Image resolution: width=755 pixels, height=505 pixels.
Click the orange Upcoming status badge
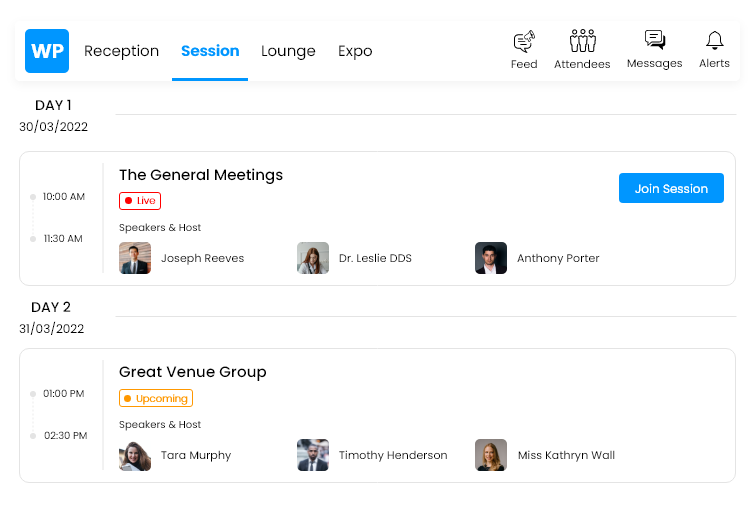[x=156, y=398]
